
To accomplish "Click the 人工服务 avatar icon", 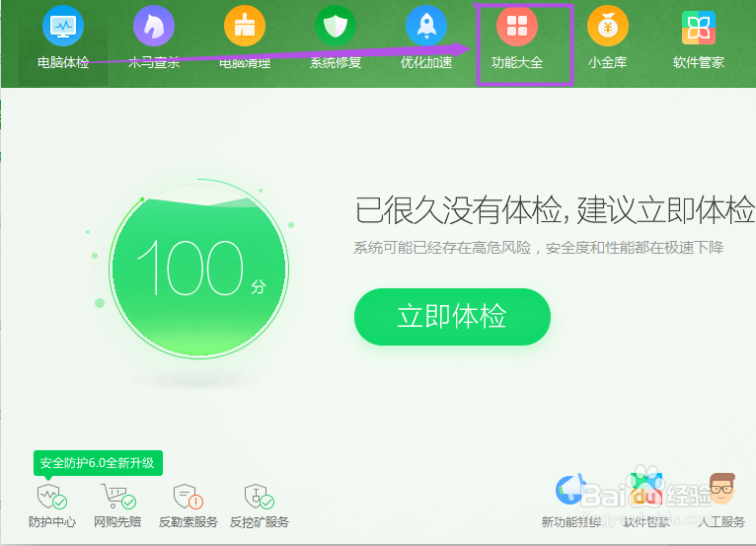I will coord(721,488).
